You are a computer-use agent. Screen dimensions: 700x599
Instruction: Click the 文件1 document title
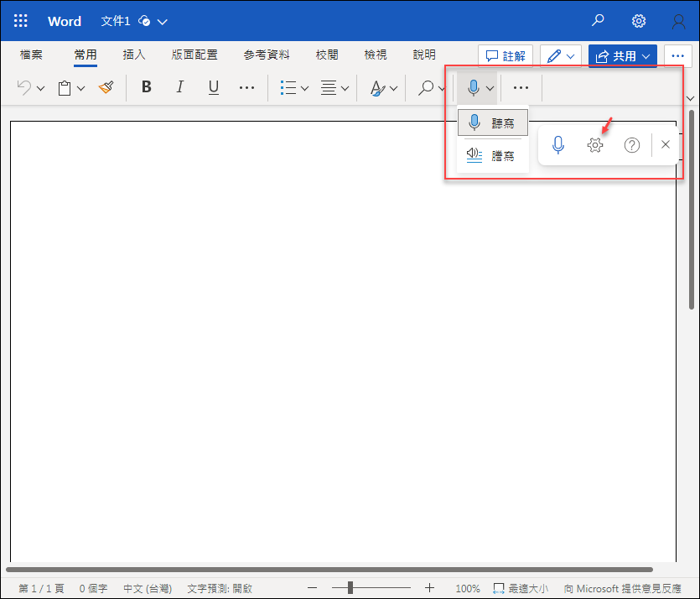pos(115,21)
